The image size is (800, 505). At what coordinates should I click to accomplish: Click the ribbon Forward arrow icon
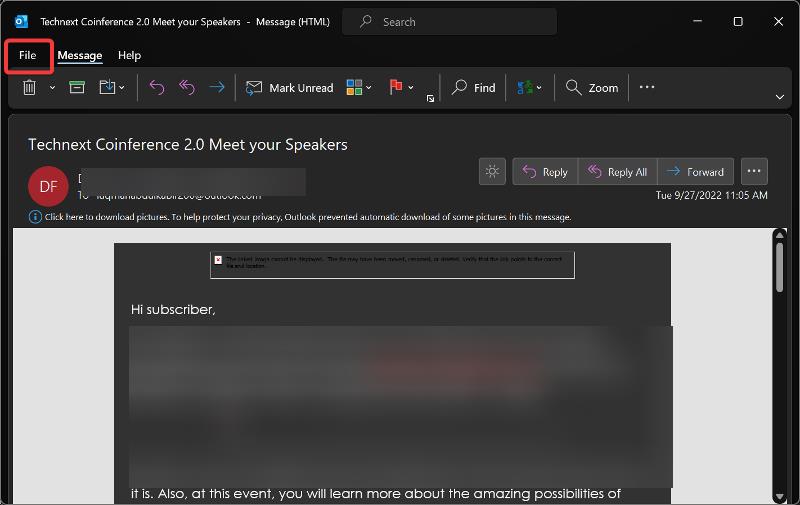[217, 88]
